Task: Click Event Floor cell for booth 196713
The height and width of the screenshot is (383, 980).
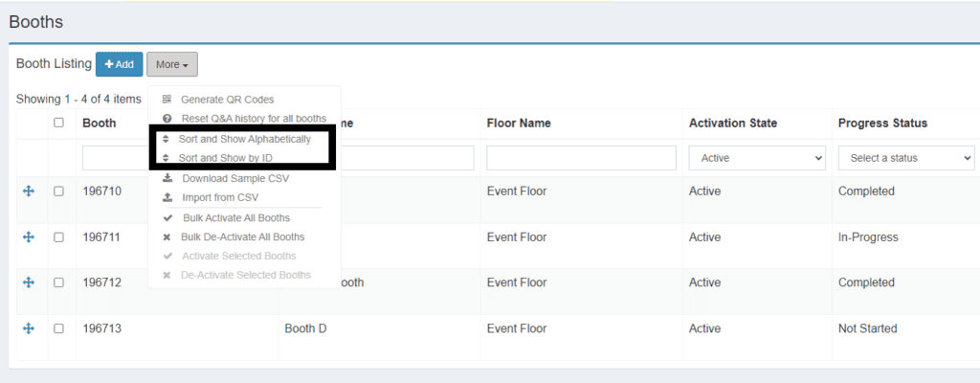Action: tap(517, 328)
